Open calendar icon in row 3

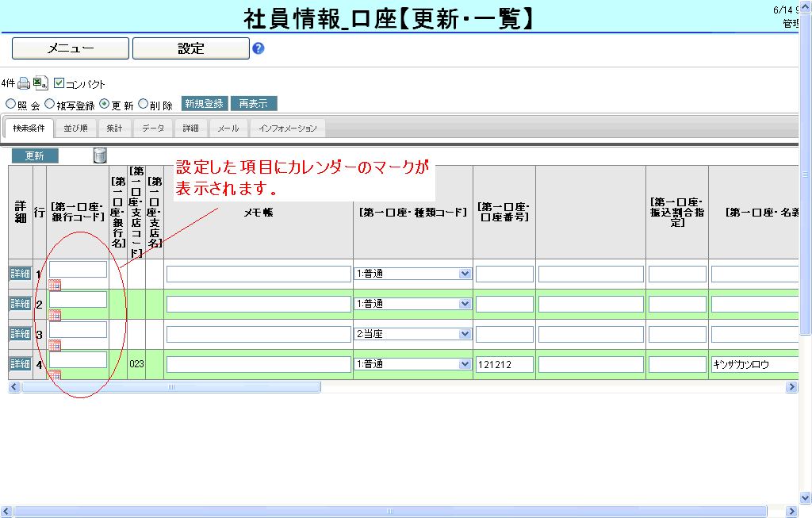[55, 346]
